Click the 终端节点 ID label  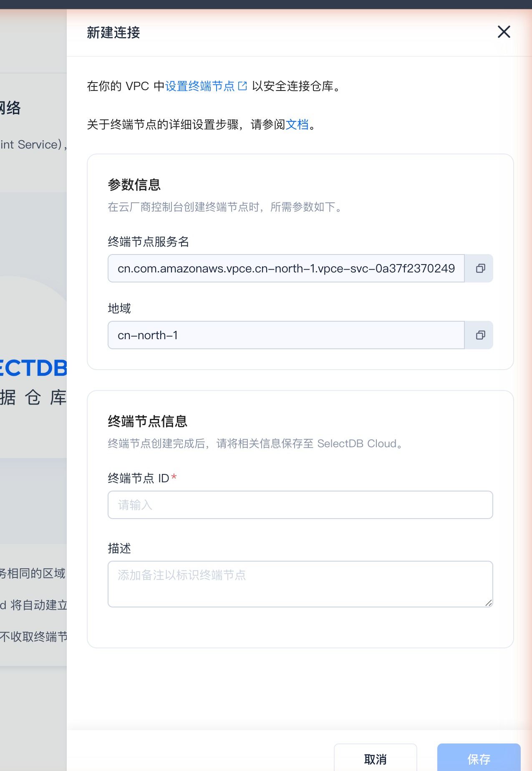[x=139, y=478]
